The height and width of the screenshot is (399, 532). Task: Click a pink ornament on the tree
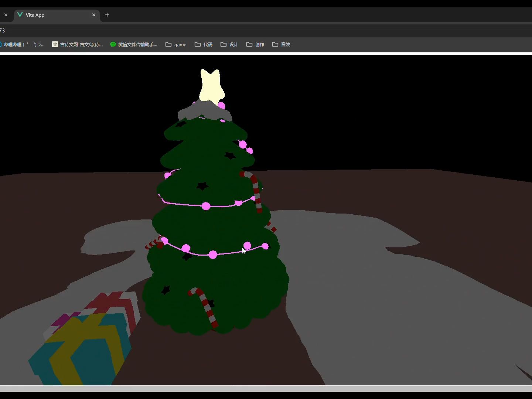point(205,206)
